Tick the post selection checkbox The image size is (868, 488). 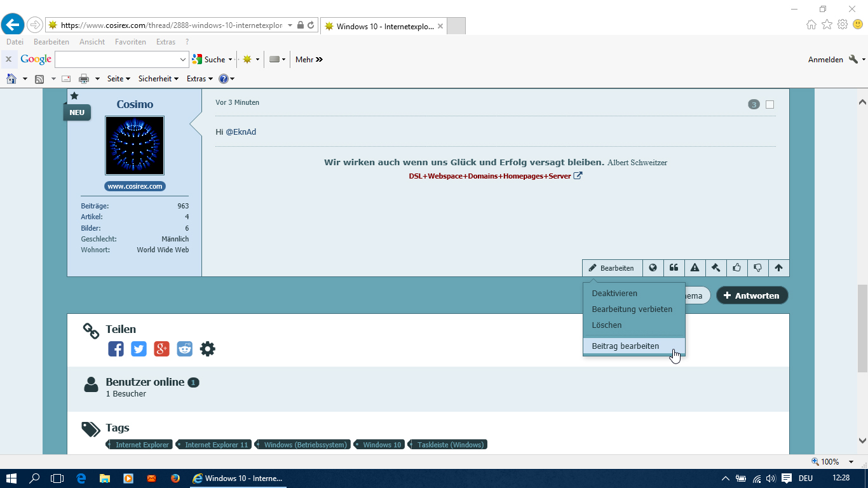point(770,104)
